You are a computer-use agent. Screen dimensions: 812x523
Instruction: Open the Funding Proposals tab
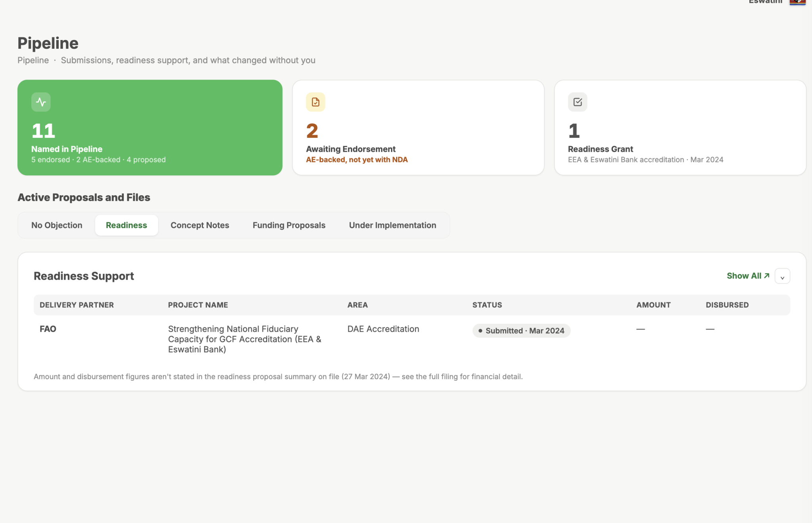point(289,225)
